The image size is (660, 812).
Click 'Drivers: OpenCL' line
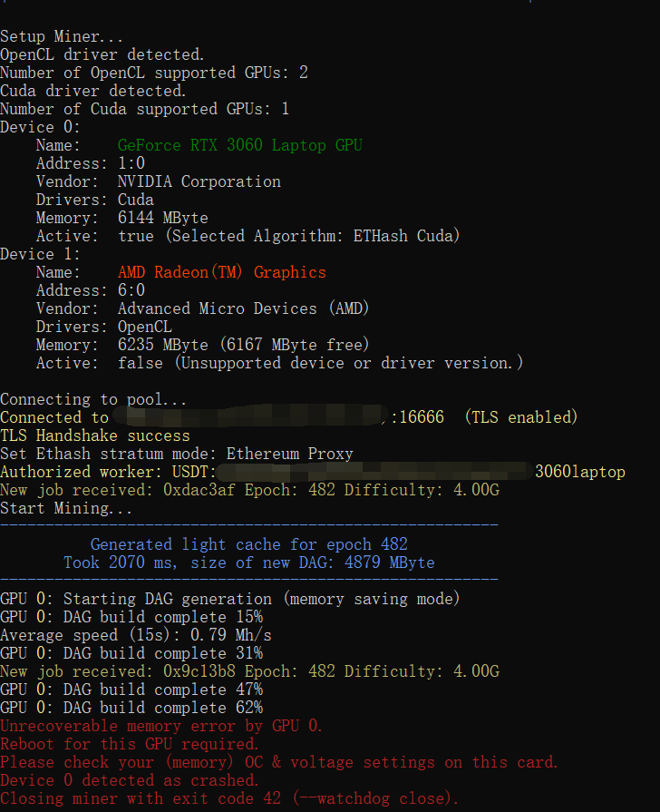pos(104,327)
